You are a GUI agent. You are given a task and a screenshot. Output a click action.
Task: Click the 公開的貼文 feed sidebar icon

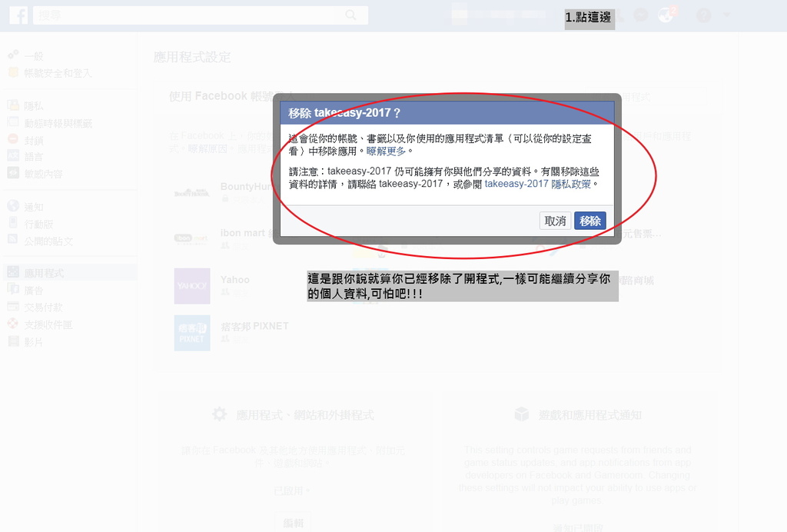(x=13, y=239)
